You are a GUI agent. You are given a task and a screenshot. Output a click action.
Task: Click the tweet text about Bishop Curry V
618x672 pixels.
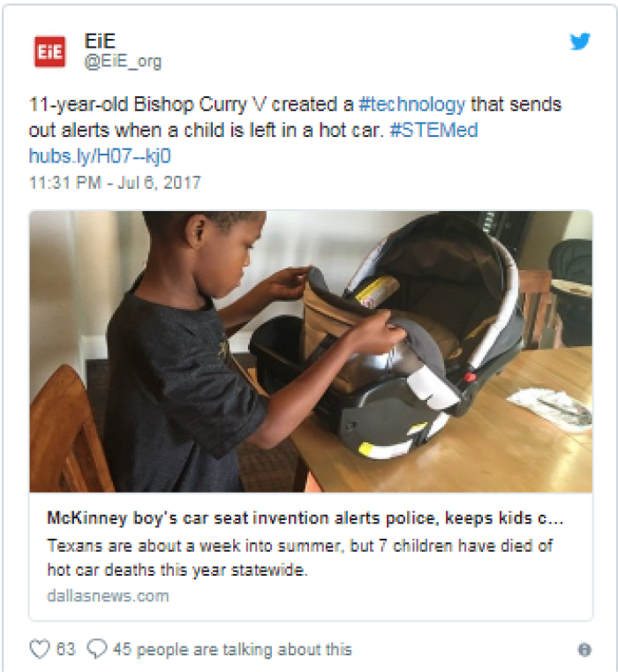tap(295, 117)
